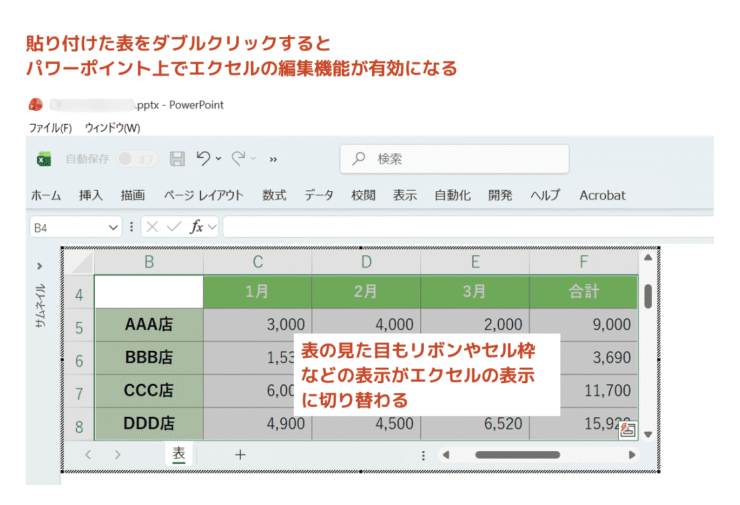Select row 7 header
Screen dimensions: 740x505
click(x=79, y=393)
